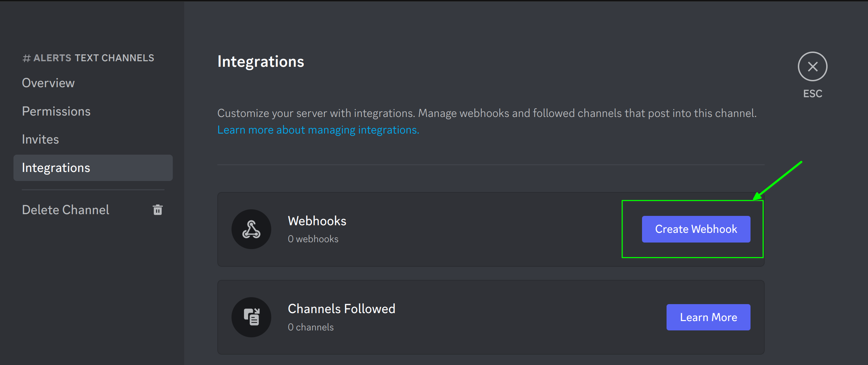Click the Delete Channel label
Image resolution: width=868 pixels, height=365 pixels.
(66, 210)
